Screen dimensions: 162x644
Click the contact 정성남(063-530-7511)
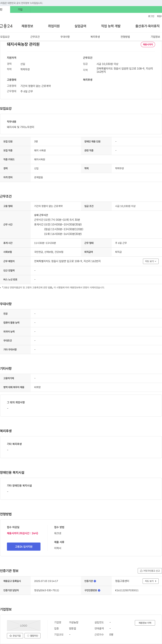pos(47,590)
